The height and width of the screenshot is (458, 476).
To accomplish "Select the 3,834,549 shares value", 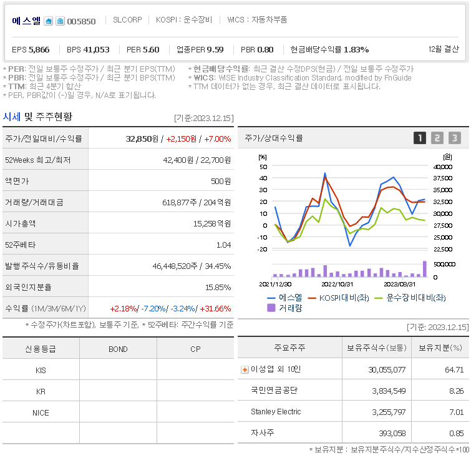I will point(389,391).
